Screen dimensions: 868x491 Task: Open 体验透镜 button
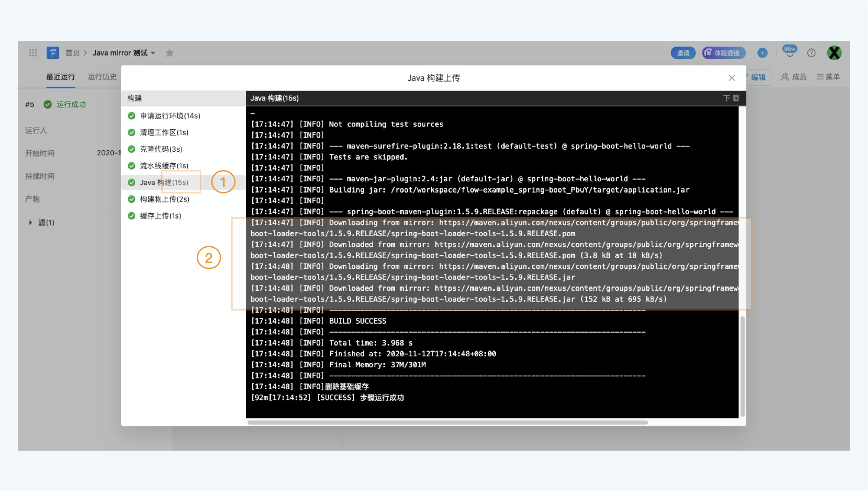click(x=723, y=53)
